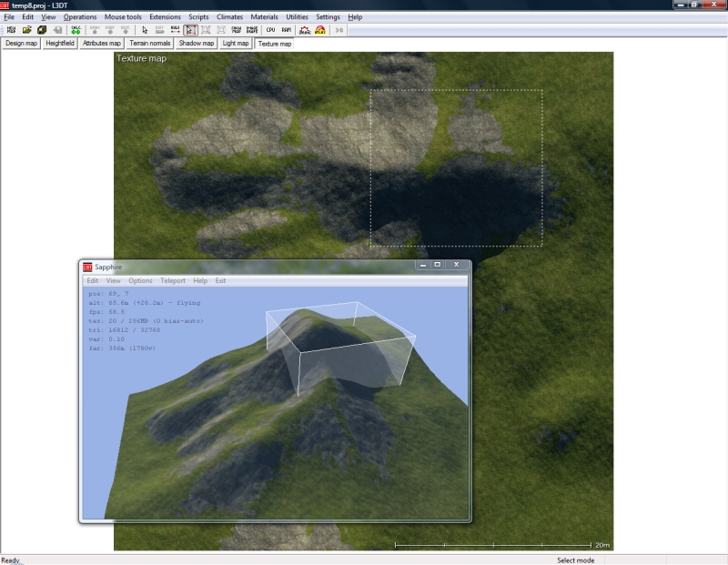
Task: Expand the Operations menu
Action: [x=80, y=17]
